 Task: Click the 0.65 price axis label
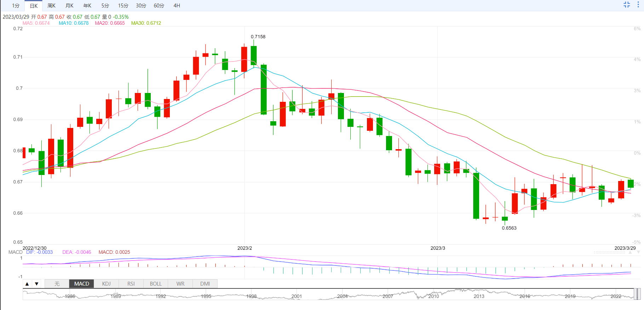pos(18,242)
